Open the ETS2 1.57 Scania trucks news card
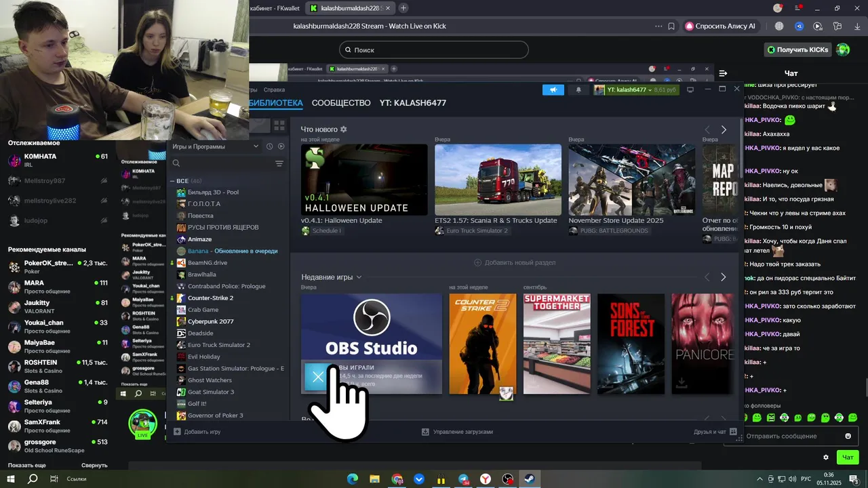The height and width of the screenshot is (488, 868). (x=498, y=180)
